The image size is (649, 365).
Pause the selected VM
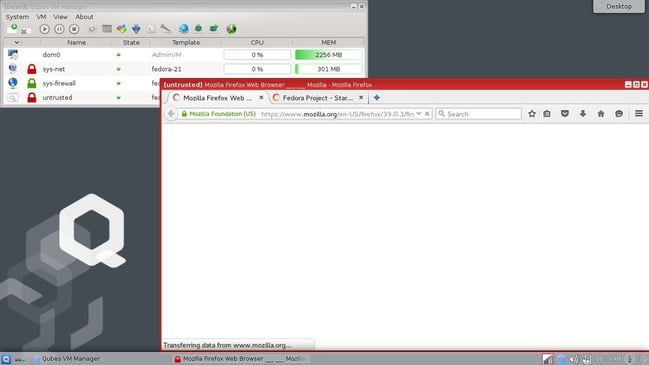pos(59,29)
